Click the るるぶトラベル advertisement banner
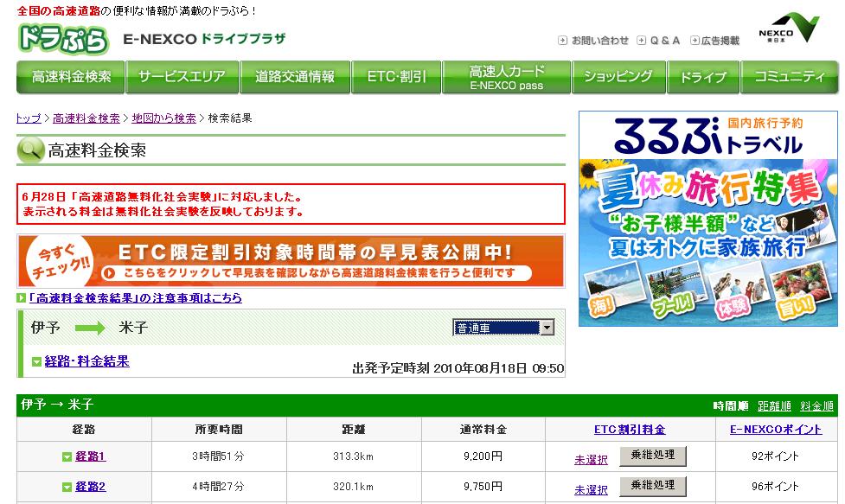 (x=708, y=219)
